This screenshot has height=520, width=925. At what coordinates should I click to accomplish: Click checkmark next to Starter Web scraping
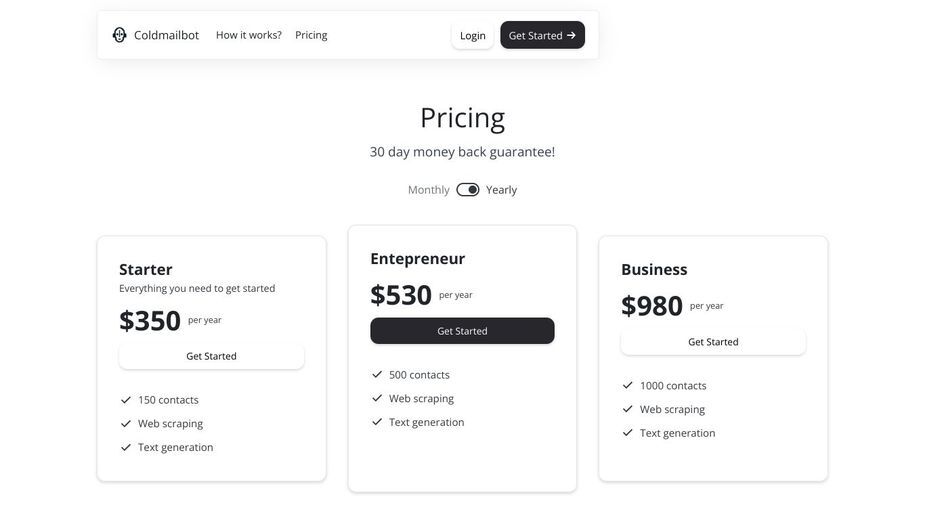[126, 424]
